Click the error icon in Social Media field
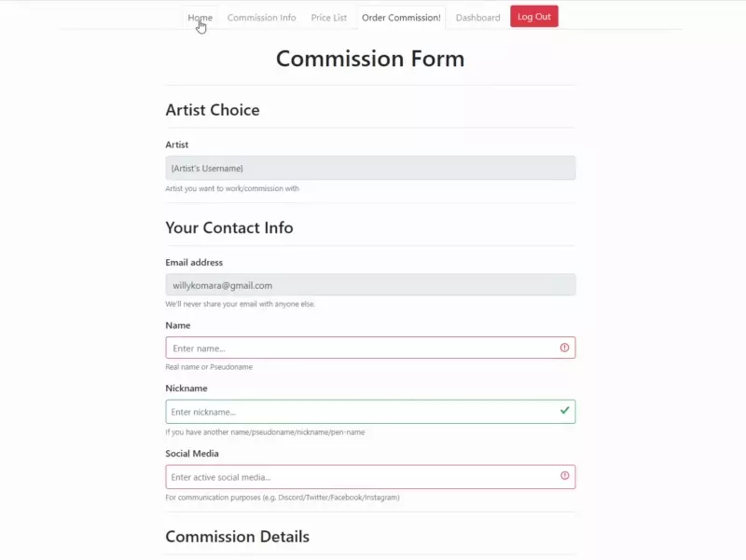 click(565, 475)
